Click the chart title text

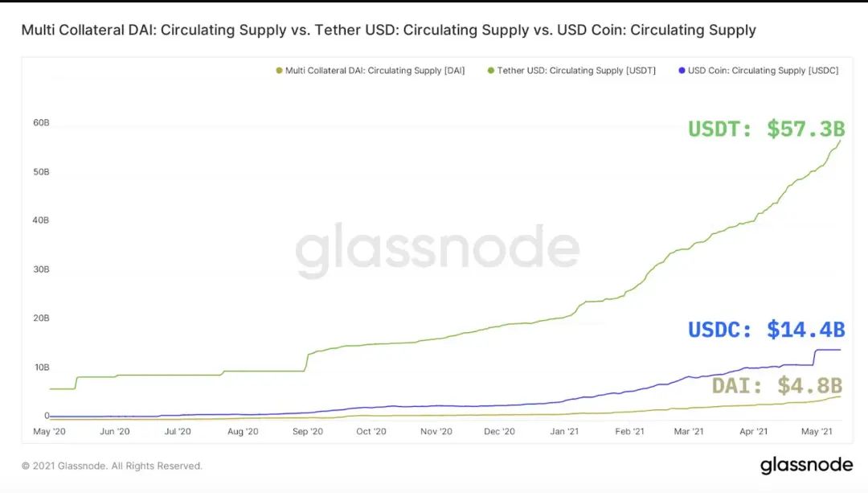389,30
